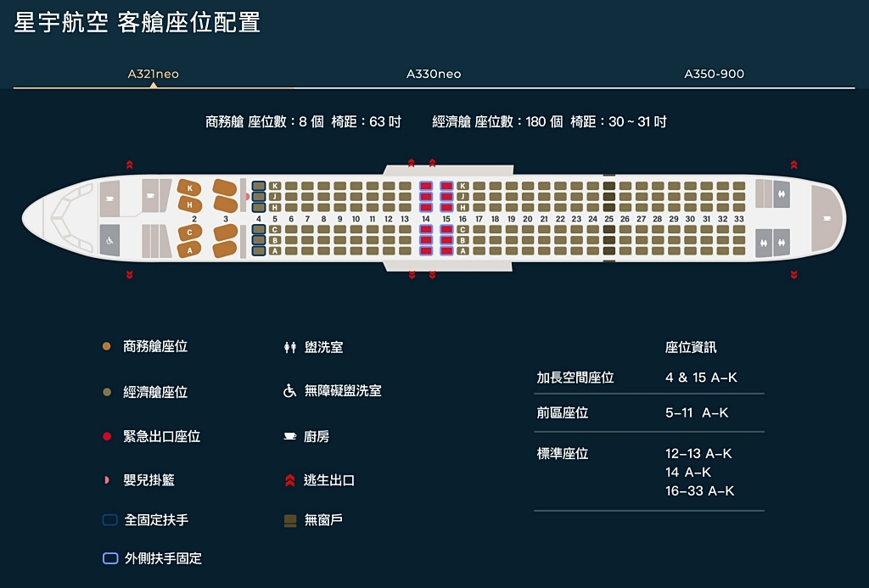Click the 16–33 A–K value
869x588 pixels.
[x=699, y=491]
